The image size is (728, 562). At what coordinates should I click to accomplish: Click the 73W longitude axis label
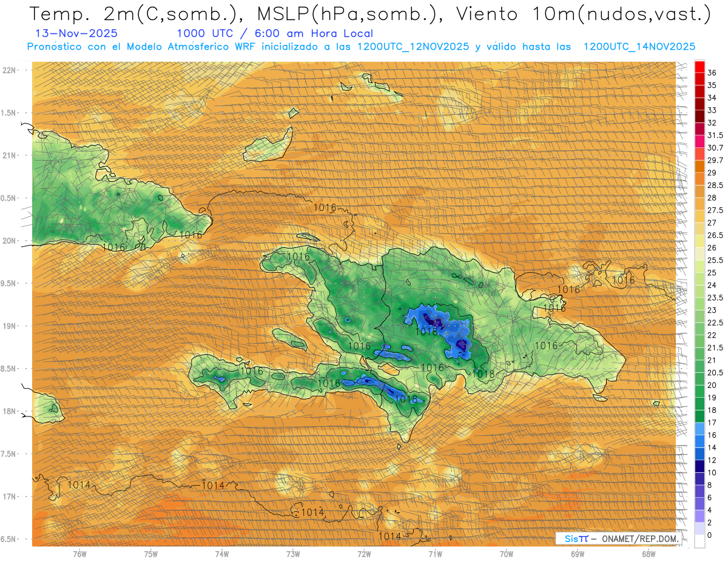pyautogui.click(x=293, y=554)
